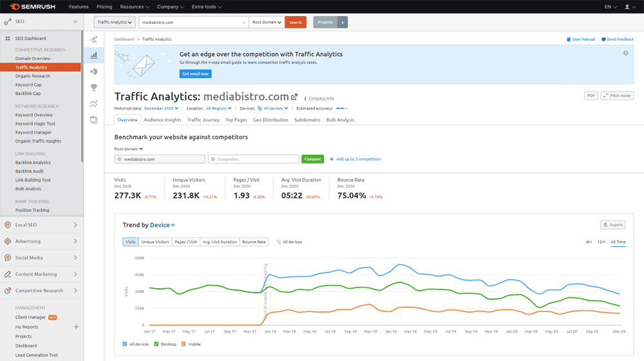Clear the domain search field with X

pos(243,23)
